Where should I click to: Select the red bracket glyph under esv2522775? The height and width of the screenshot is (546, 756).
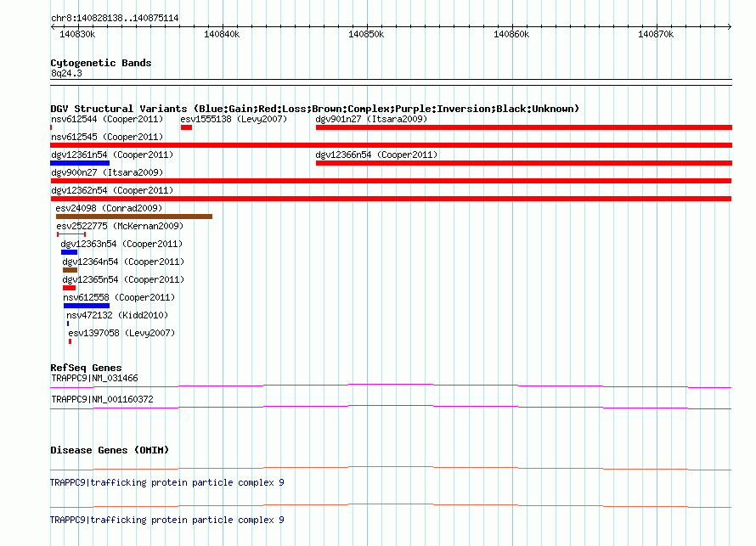pyautogui.click(x=71, y=234)
